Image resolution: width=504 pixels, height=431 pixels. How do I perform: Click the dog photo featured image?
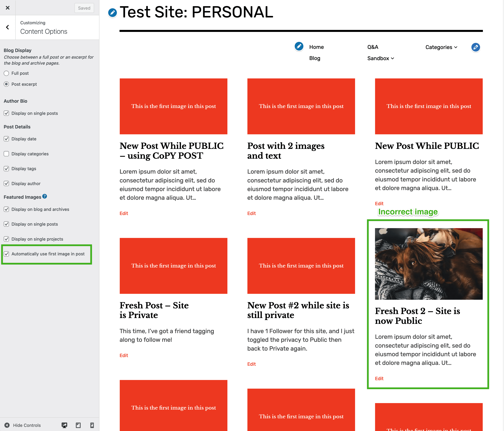(x=429, y=264)
